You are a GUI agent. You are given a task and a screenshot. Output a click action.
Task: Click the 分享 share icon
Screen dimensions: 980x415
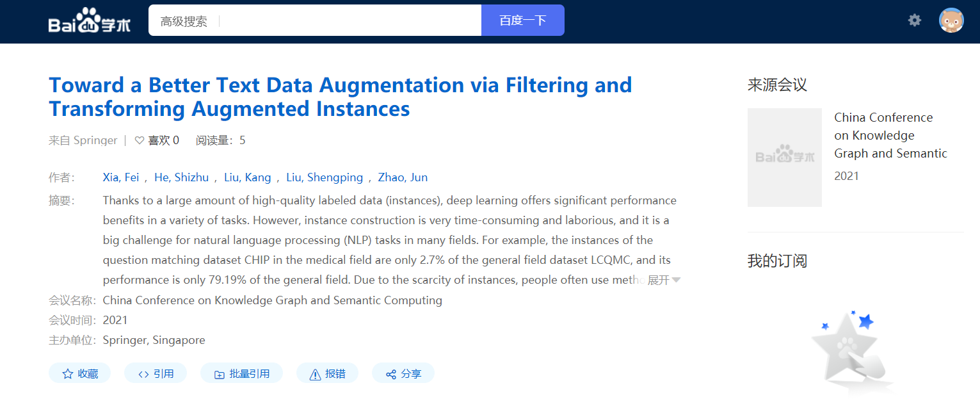click(390, 374)
